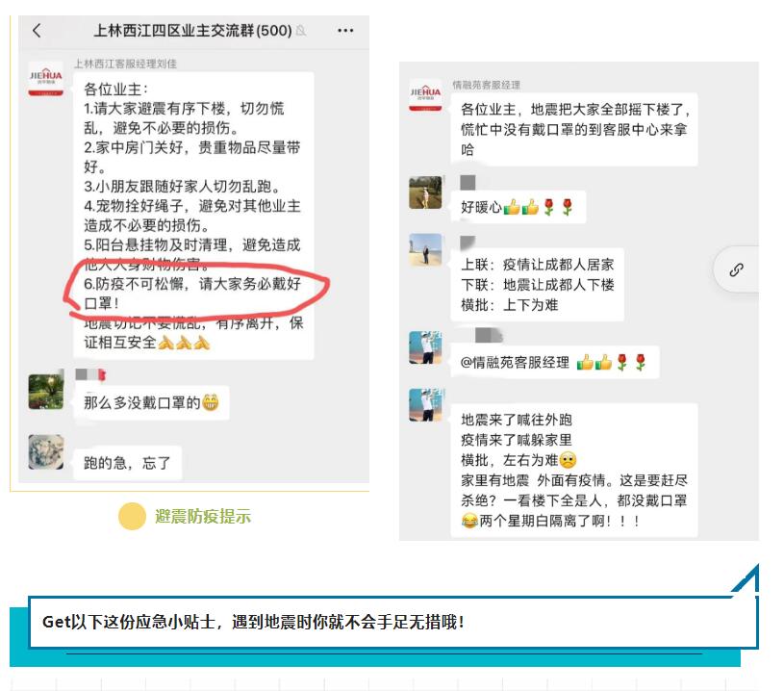Image resolution: width=784 pixels, height=691 pixels.
Task: Click the floating link share icon
Action: 736,269
